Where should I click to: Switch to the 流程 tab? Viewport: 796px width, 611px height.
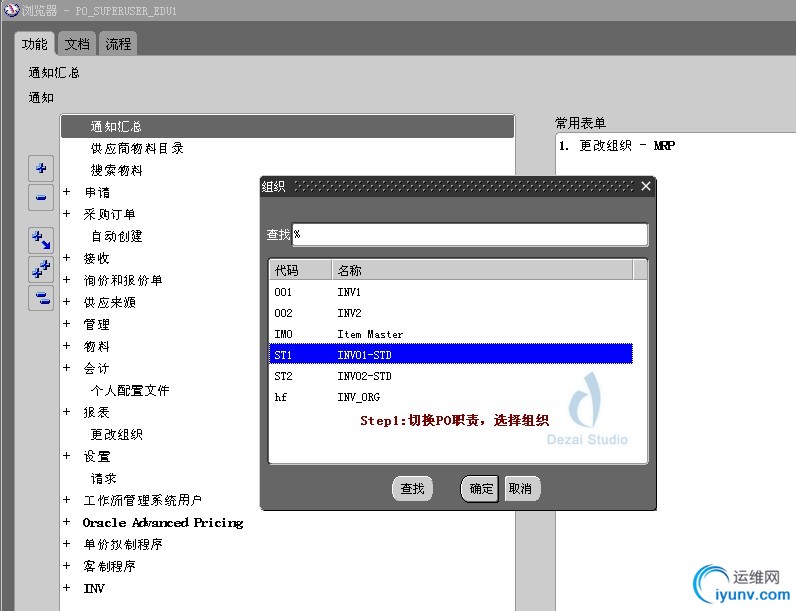pos(118,44)
